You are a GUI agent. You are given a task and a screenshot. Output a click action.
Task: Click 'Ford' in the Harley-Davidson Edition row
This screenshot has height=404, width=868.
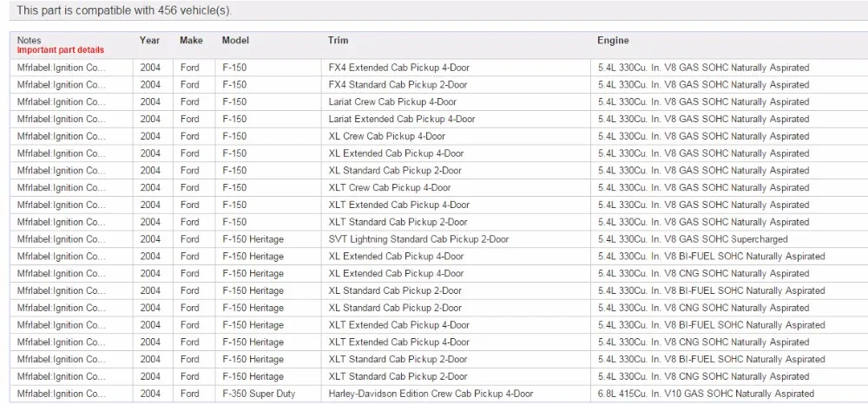coord(190,394)
